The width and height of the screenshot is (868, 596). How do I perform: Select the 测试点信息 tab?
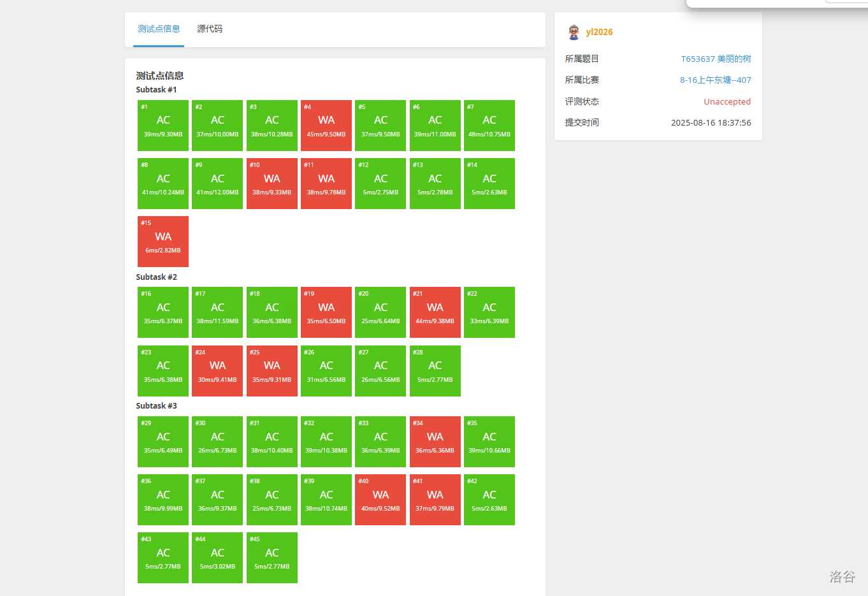point(159,29)
